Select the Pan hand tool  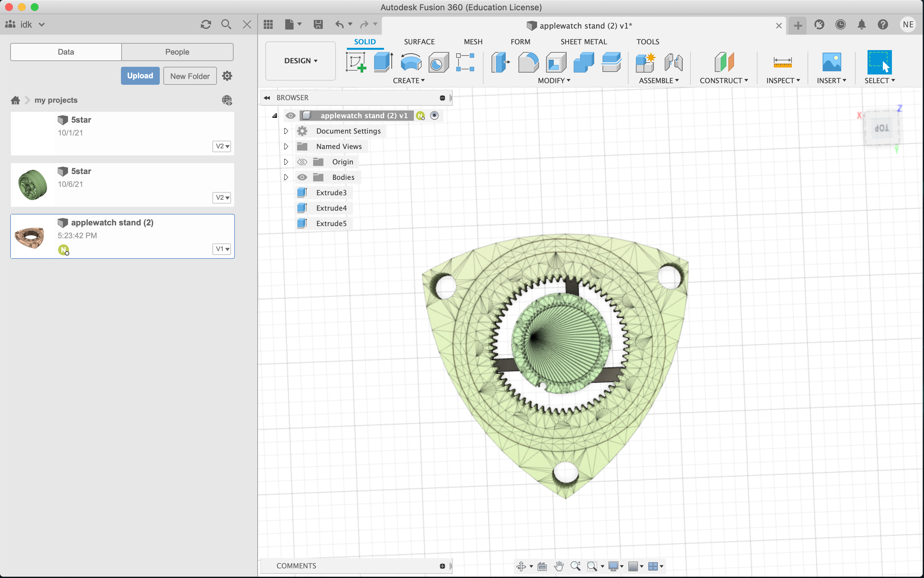(x=559, y=566)
